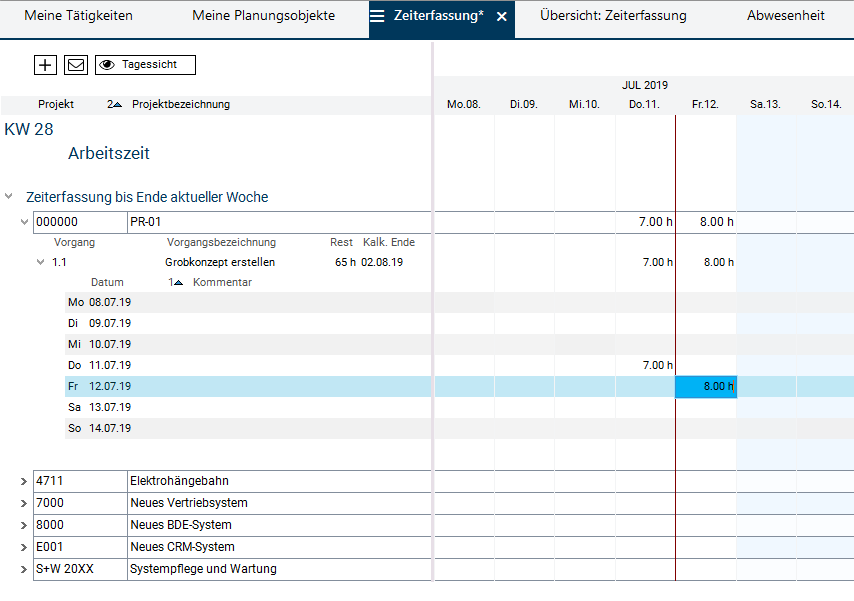
Task: Click the Projekt column header
Action: point(56,104)
